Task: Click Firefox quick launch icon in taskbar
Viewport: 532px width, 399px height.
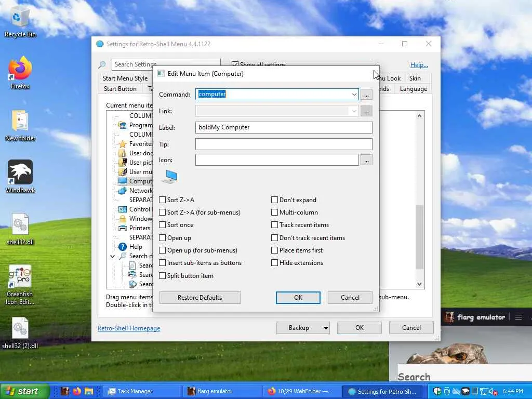Action: click(x=77, y=391)
